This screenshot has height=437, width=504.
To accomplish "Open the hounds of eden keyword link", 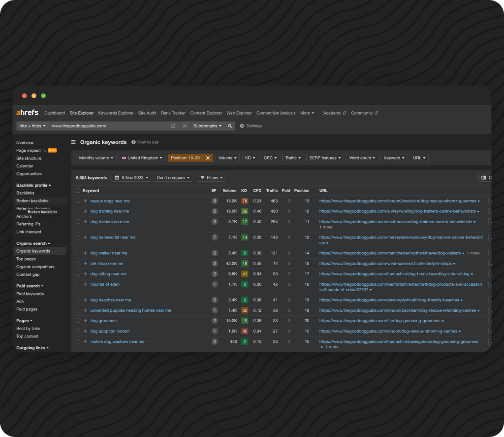I will (x=105, y=284).
